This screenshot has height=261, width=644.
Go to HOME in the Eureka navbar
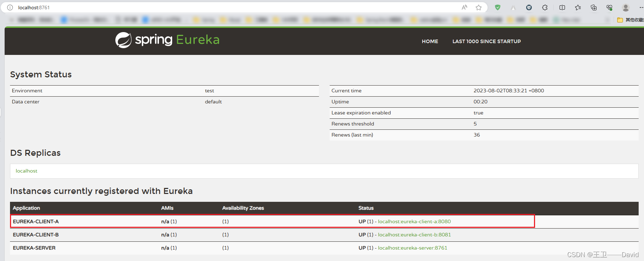coord(430,41)
